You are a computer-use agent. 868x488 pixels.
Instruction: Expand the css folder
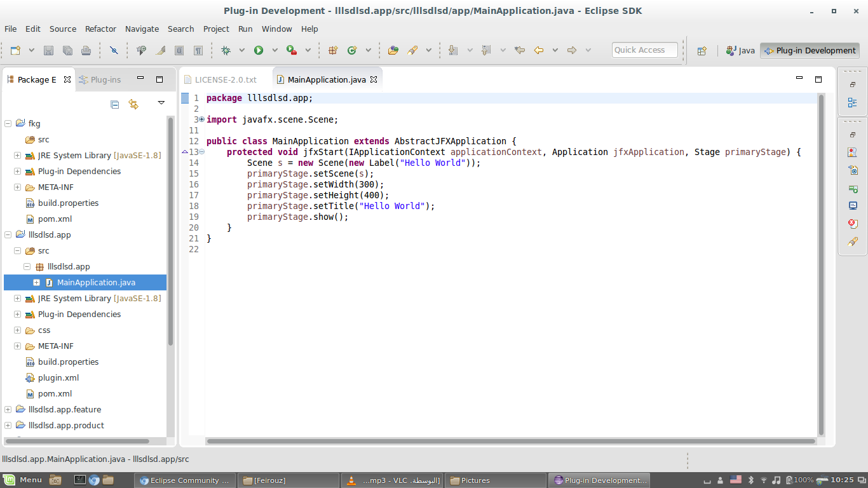coord(17,330)
